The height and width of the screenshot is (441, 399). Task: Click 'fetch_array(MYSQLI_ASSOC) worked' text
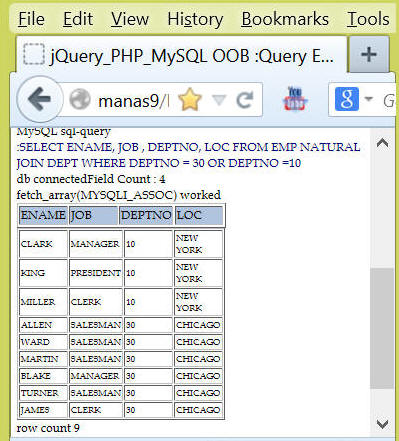point(119,195)
